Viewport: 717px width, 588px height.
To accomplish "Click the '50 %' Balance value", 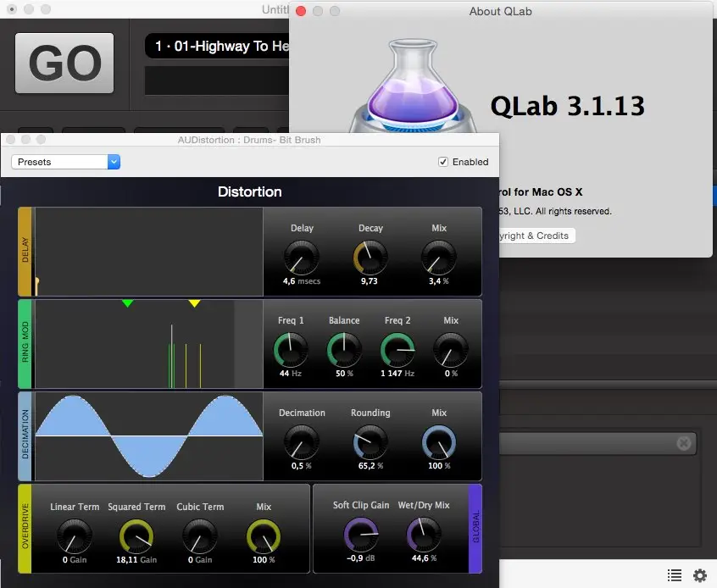I will (x=344, y=374).
